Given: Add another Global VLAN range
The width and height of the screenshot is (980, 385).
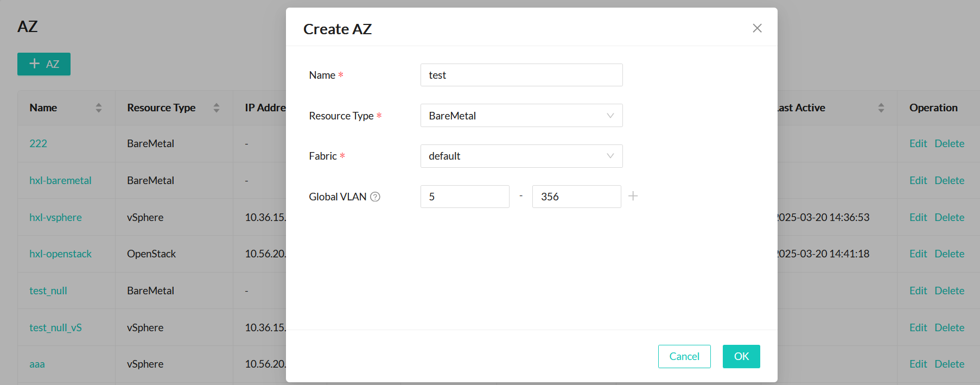Looking at the screenshot, I should (633, 196).
